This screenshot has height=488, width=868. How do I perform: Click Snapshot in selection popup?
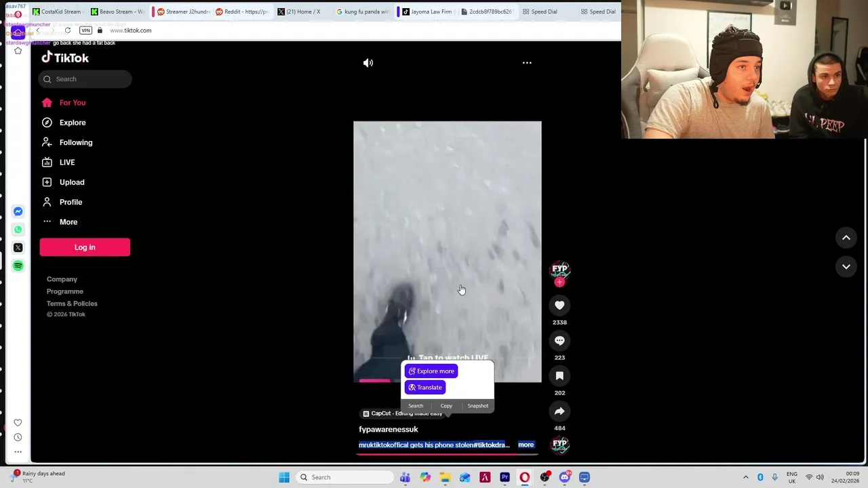click(x=477, y=406)
